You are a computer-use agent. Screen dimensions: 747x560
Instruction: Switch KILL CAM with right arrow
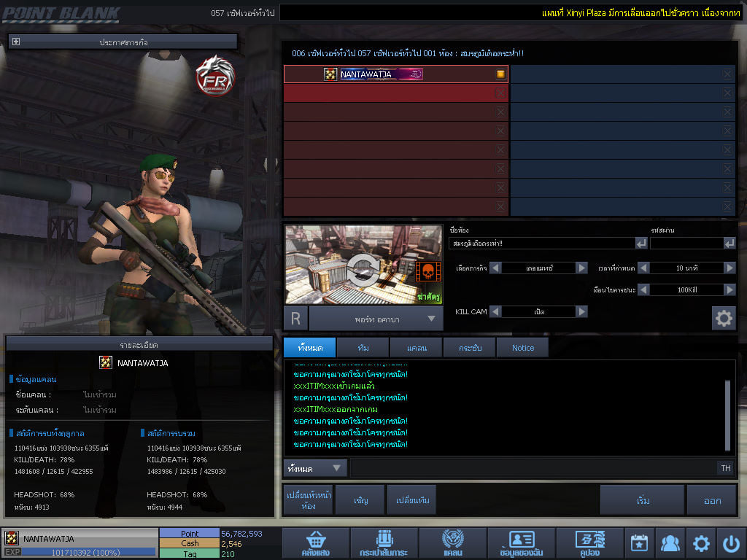pyautogui.click(x=581, y=311)
